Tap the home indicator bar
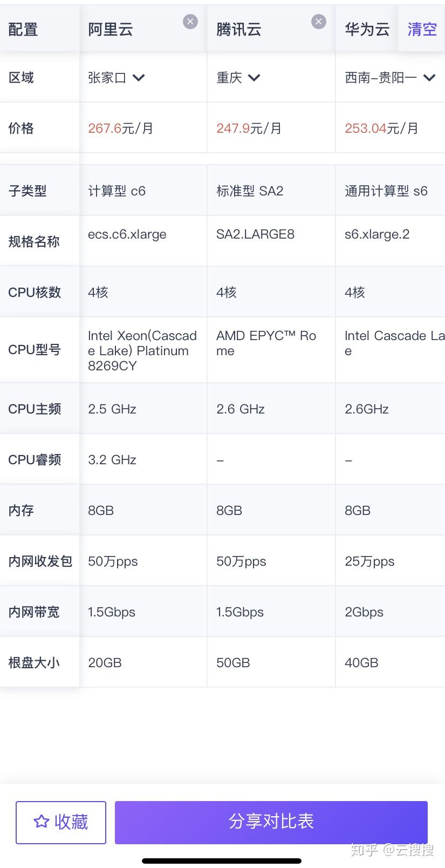 click(x=222, y=860)
